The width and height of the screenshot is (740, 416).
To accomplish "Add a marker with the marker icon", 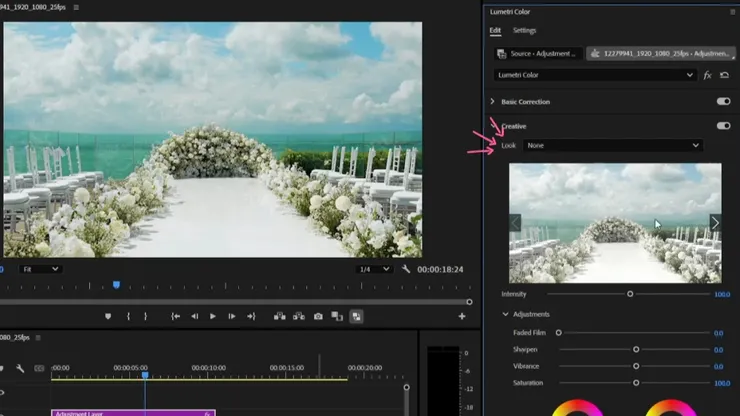I will [108, 316].
